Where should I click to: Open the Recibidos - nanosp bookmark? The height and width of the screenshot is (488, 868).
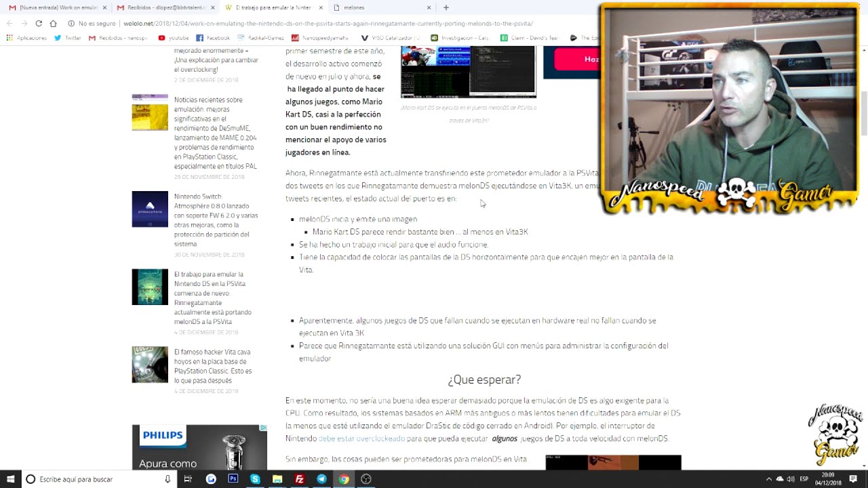click(x=118, y=38)
